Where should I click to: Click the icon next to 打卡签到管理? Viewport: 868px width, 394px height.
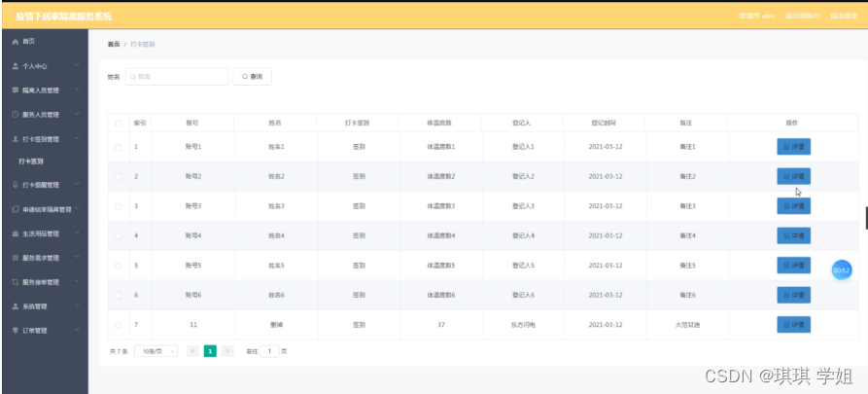[16, 139]
